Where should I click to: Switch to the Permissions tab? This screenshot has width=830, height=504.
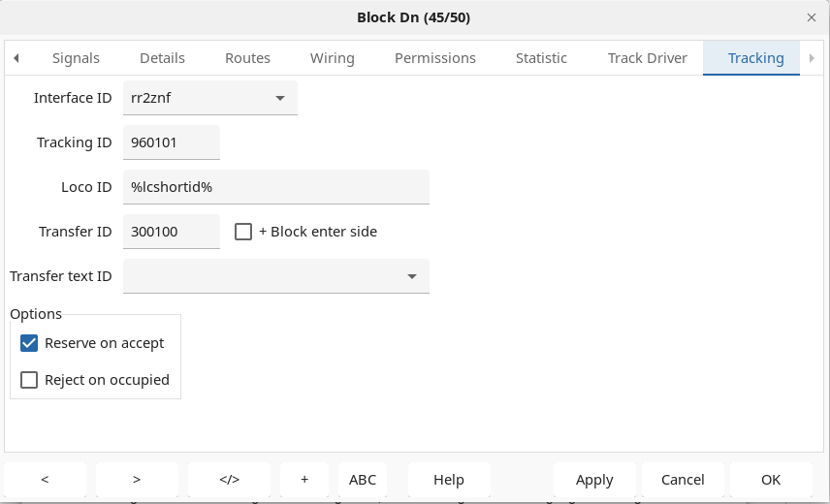(434, 58)
